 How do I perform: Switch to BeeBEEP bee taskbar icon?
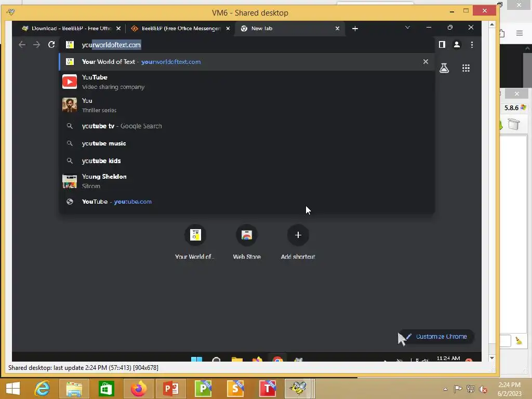298,389
